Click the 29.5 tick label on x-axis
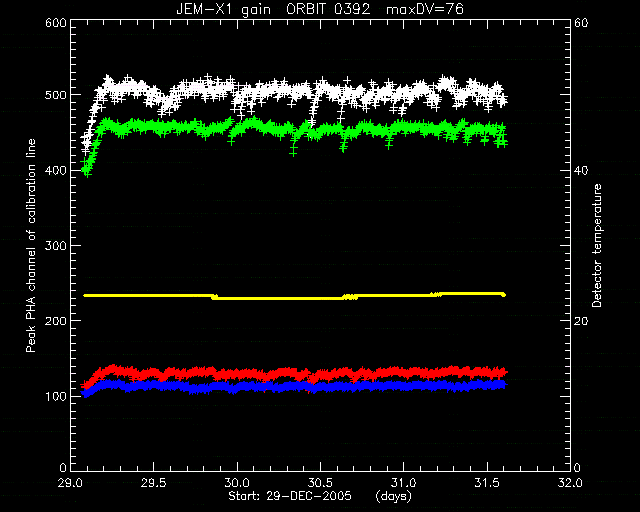Screen dimensions: 640x512 (x=153, y=483)
